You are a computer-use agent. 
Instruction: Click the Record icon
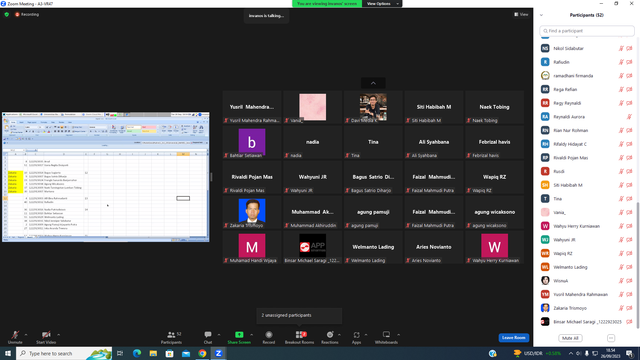click(269, 335)
